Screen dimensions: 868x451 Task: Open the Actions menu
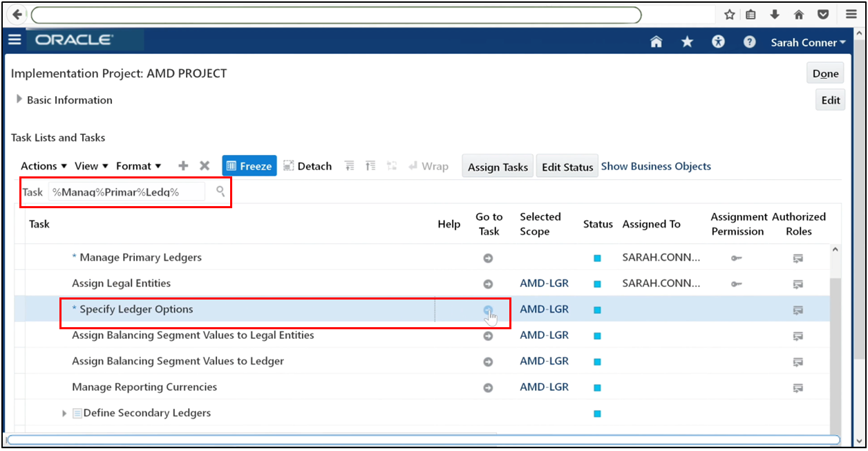39,165
